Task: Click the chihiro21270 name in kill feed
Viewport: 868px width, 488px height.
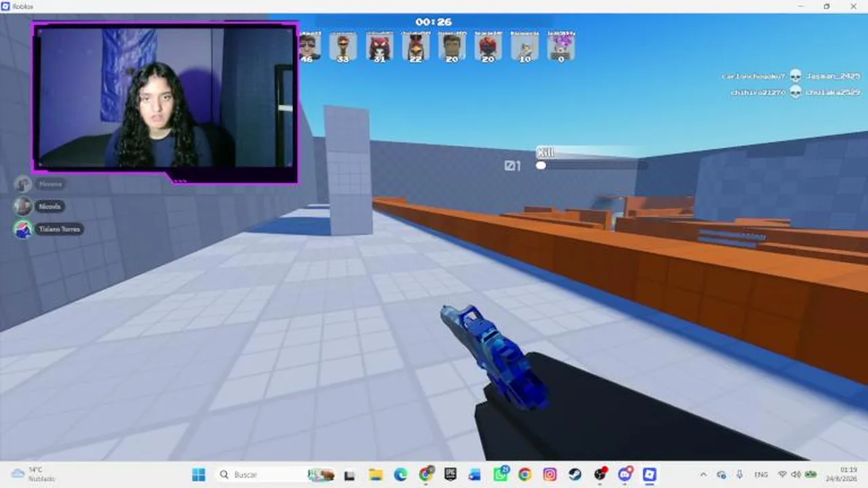Action: click(x=758, y=92)
